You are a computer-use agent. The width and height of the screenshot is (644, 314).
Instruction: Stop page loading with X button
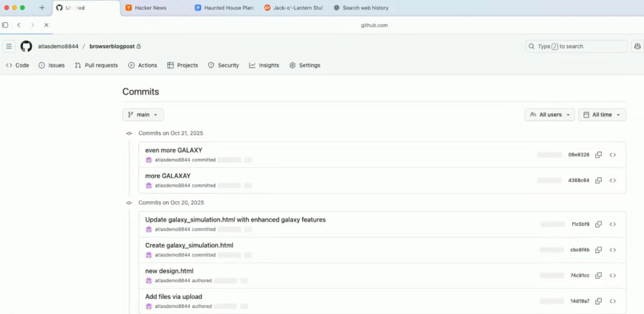pos(47,25)
